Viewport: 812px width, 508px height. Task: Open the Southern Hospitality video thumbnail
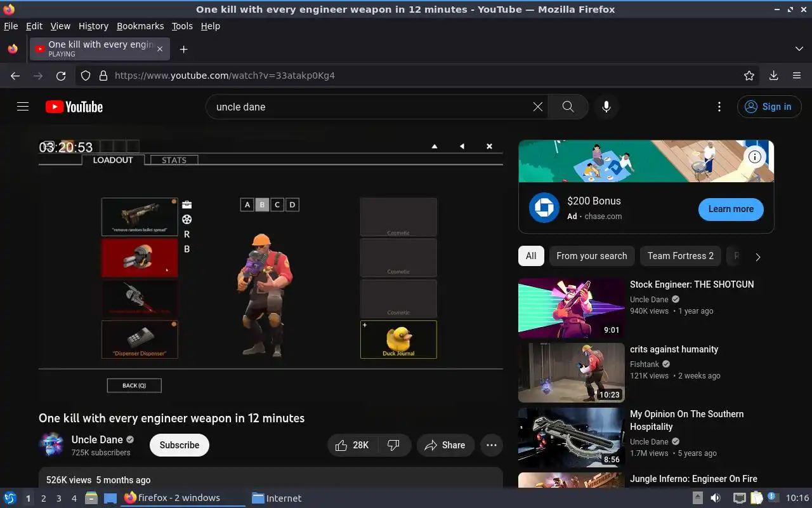572,438
